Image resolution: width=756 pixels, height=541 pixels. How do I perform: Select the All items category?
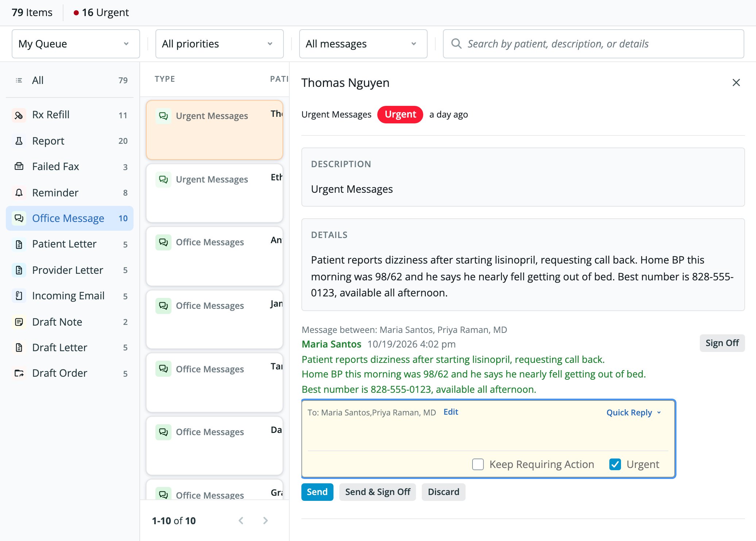(70, 80)
